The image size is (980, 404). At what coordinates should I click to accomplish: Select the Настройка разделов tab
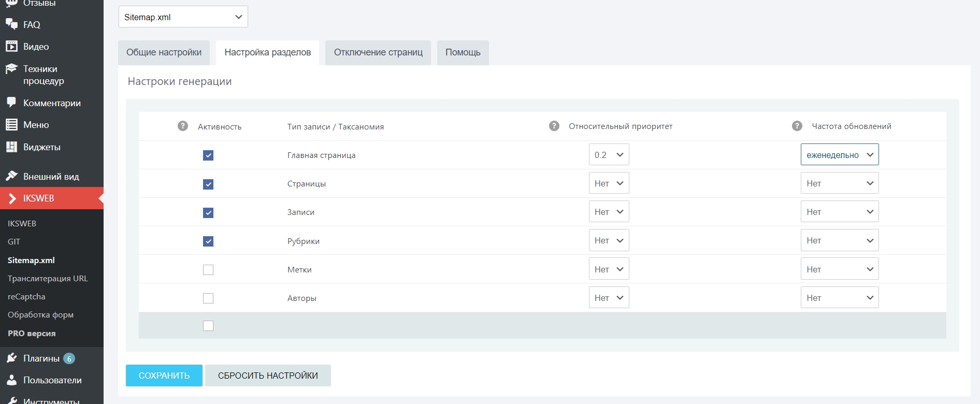point(268,52)
